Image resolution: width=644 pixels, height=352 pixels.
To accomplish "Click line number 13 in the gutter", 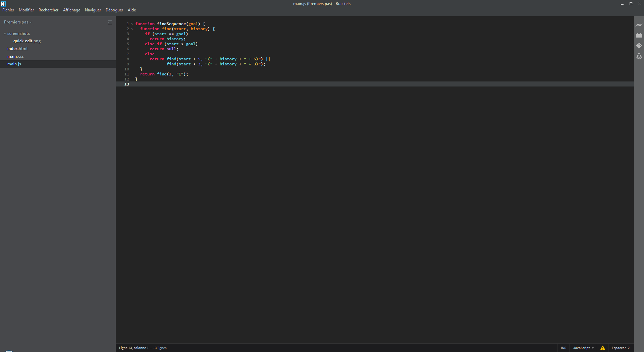I will pos(127,84).
